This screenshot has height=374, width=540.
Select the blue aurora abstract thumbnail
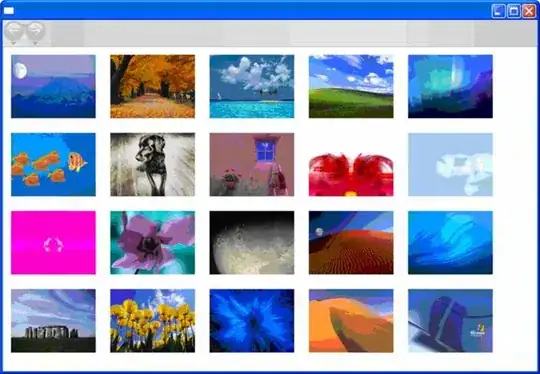tap(450, 86)
